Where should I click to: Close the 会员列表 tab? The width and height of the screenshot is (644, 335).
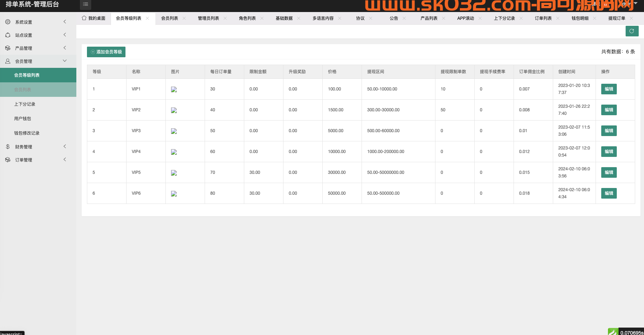tap(184, 18)
